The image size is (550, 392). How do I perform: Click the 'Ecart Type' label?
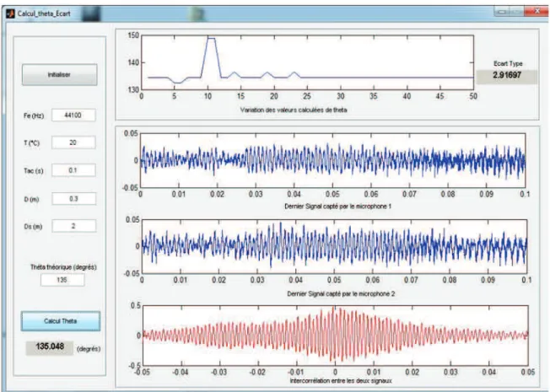(508, 63)
